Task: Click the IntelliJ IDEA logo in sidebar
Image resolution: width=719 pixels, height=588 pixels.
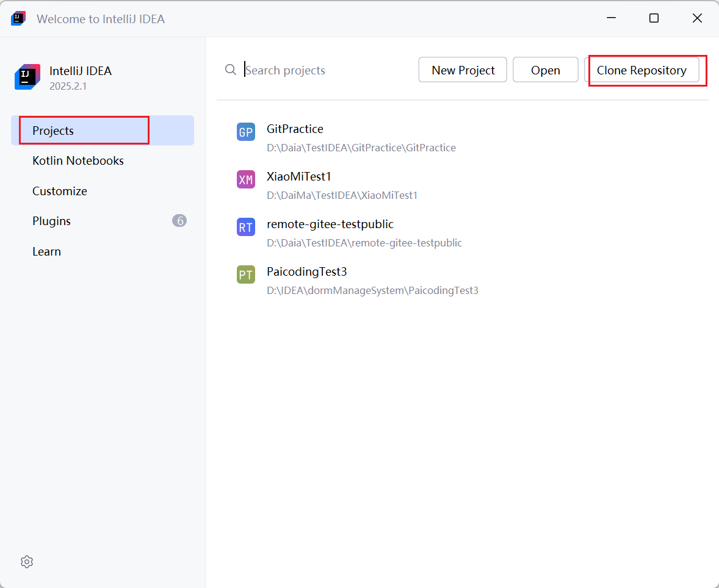Action: tap(27, 77)
